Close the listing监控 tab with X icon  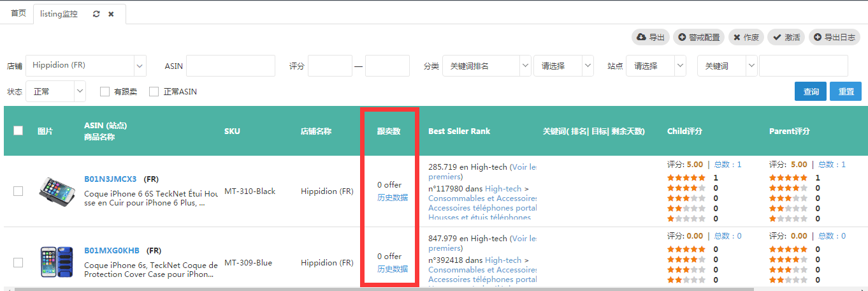click(111, 14)
